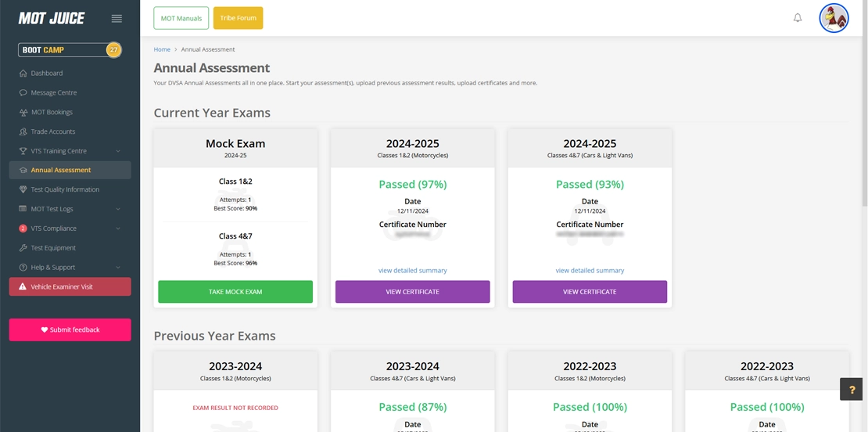Screen dimensions: 868x432
Task: View detailed summary for 2024-2025 Cars & Light Vans
Action: [x=590, y=271]
